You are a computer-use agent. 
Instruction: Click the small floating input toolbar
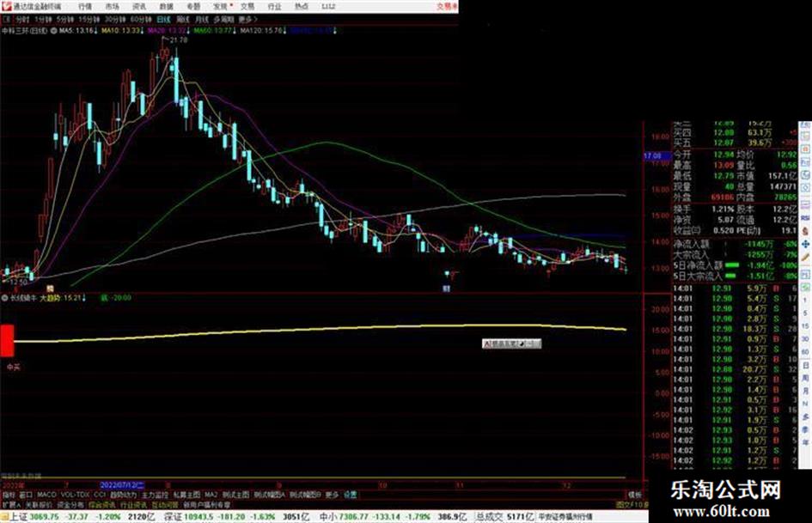(511, 344)
